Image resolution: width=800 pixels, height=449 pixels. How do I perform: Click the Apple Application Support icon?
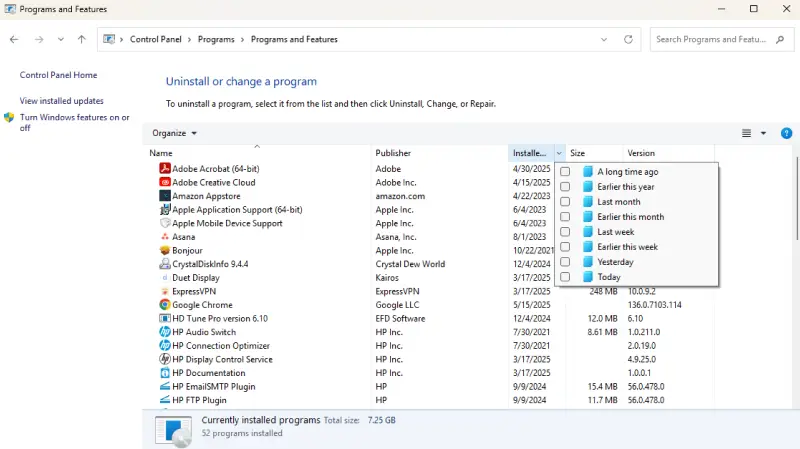165,209
